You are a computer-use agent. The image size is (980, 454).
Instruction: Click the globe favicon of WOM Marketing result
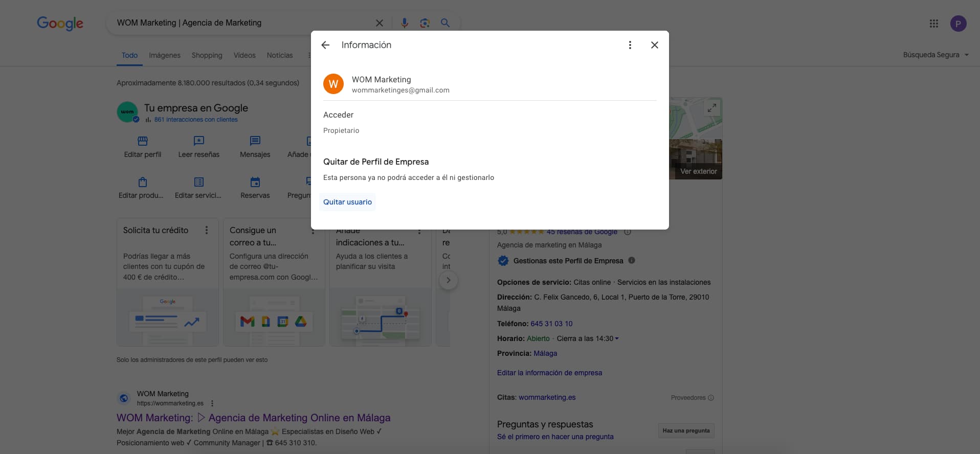124,398
